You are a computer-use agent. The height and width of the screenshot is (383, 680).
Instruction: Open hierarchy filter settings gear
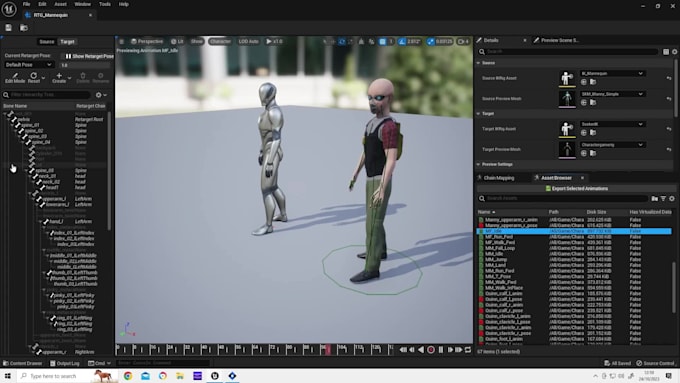pyautogui.click(x=101, y=95)
